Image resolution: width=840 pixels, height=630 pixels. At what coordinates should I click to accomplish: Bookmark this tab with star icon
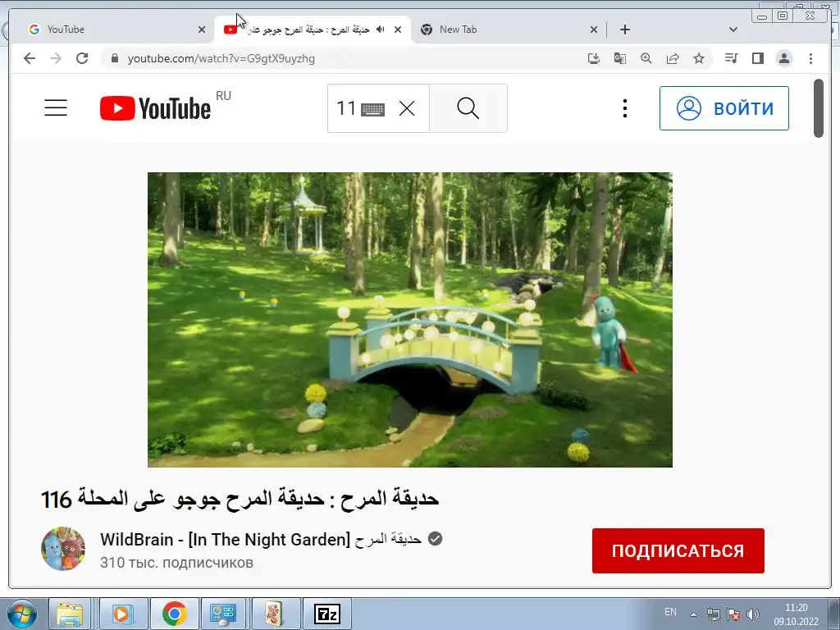click(x=699, y=58)
